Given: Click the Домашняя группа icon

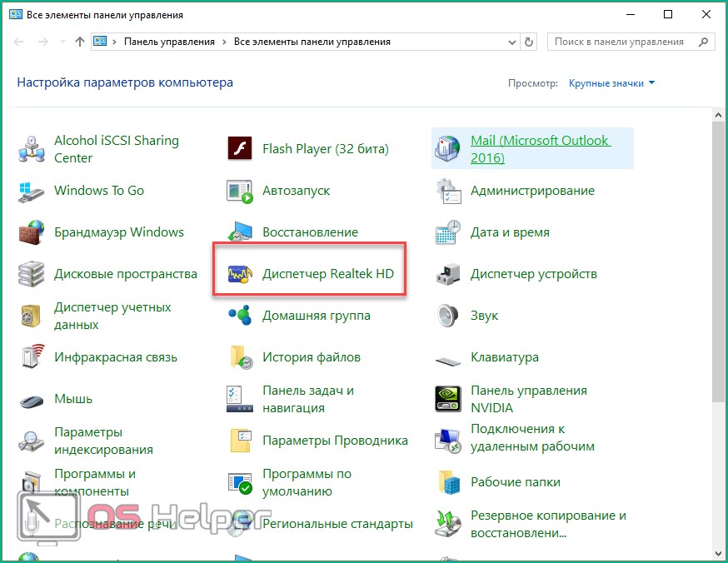Looking at the screenshot, I should point(240,315).
